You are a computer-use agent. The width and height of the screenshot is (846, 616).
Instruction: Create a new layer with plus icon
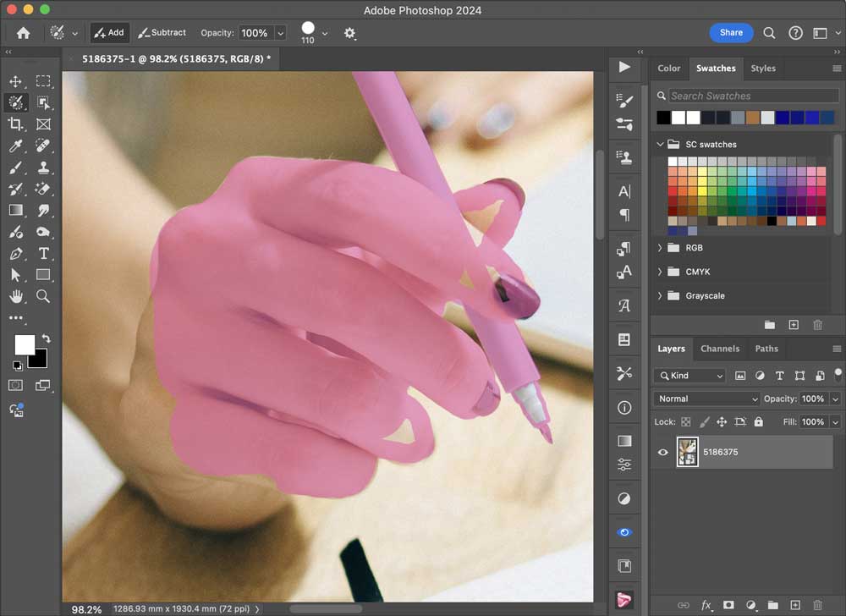pyautogui.click(x=794, y=605)
